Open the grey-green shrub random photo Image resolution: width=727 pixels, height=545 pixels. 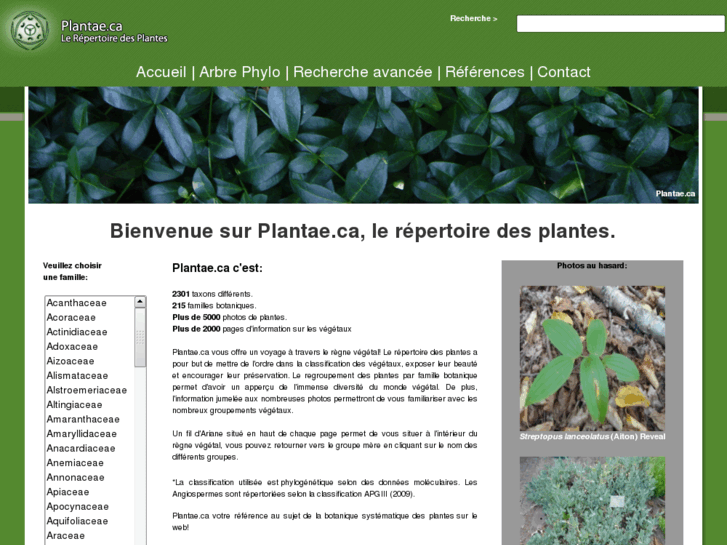pos(592,501)
